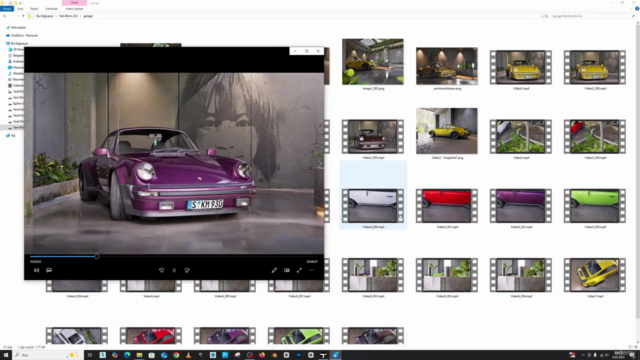Open the quick access toolbar dropdown

(20, 2)
